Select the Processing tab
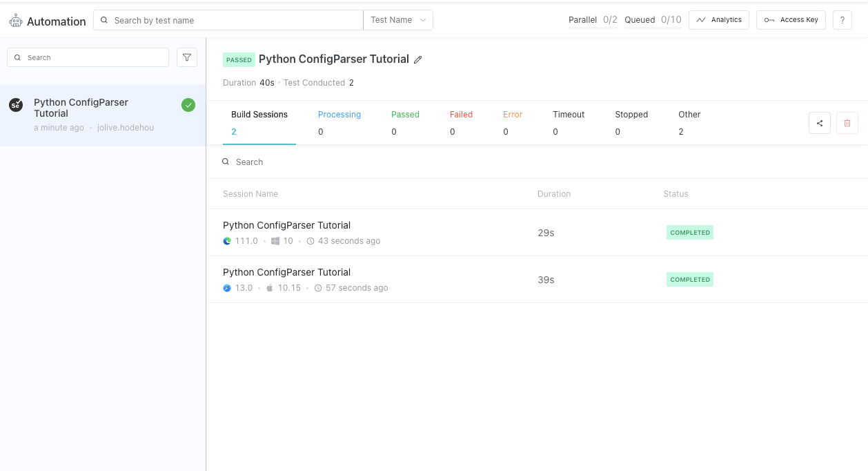 point(339,122)
